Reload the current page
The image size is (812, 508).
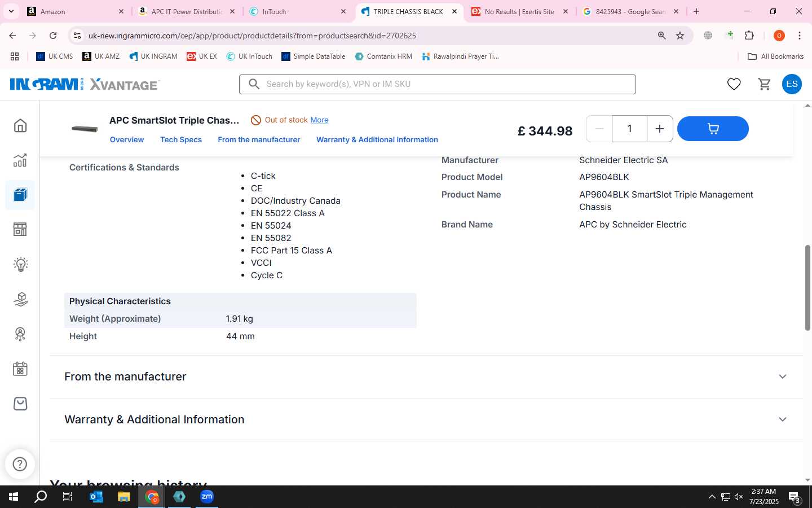coord(53,36)
